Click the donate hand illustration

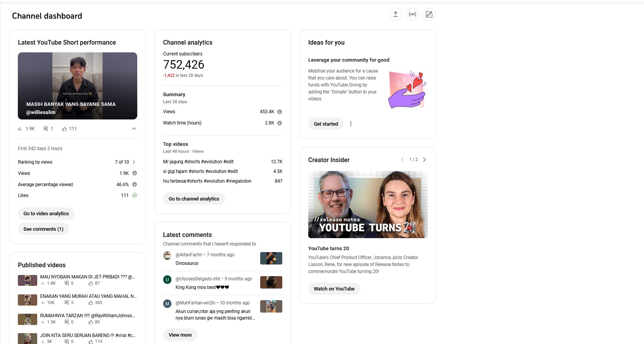click(x=407, y=90)
